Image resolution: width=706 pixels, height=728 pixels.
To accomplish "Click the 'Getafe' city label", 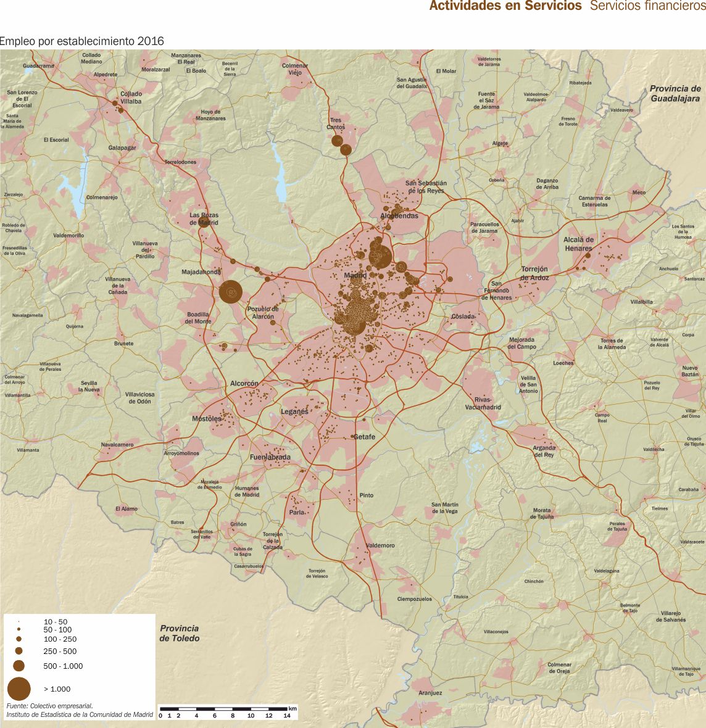I will pos(364,437).
